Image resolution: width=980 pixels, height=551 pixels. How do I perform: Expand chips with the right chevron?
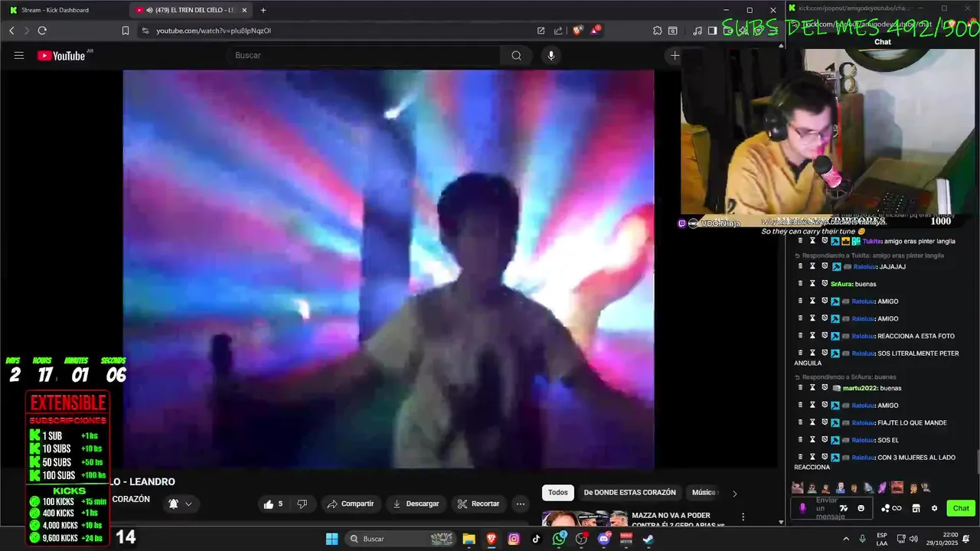[734, 494]
